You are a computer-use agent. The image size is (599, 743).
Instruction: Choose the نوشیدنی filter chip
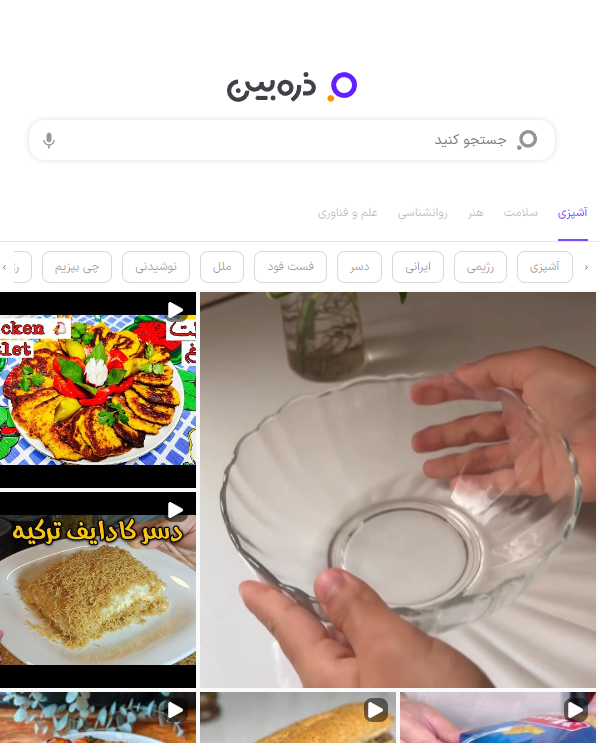coord(156,267)
